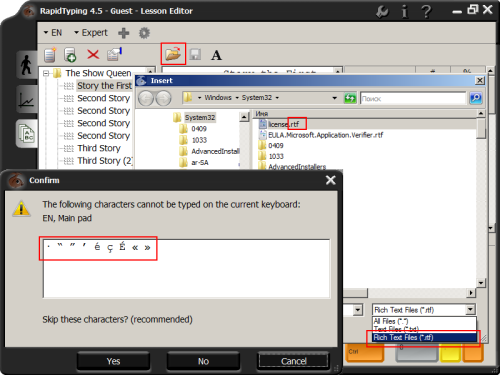Select Rich Text Files (*.rtf) filter option

(424, 337)
